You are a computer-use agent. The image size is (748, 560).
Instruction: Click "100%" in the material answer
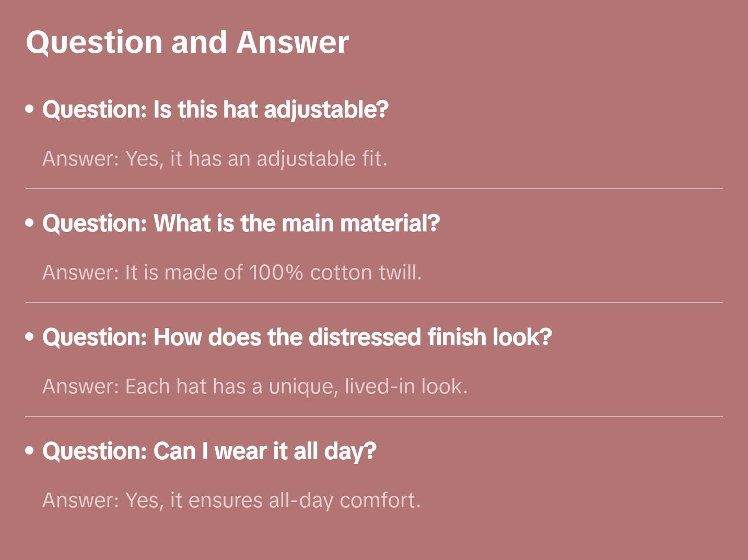click(x=276, y=273)
